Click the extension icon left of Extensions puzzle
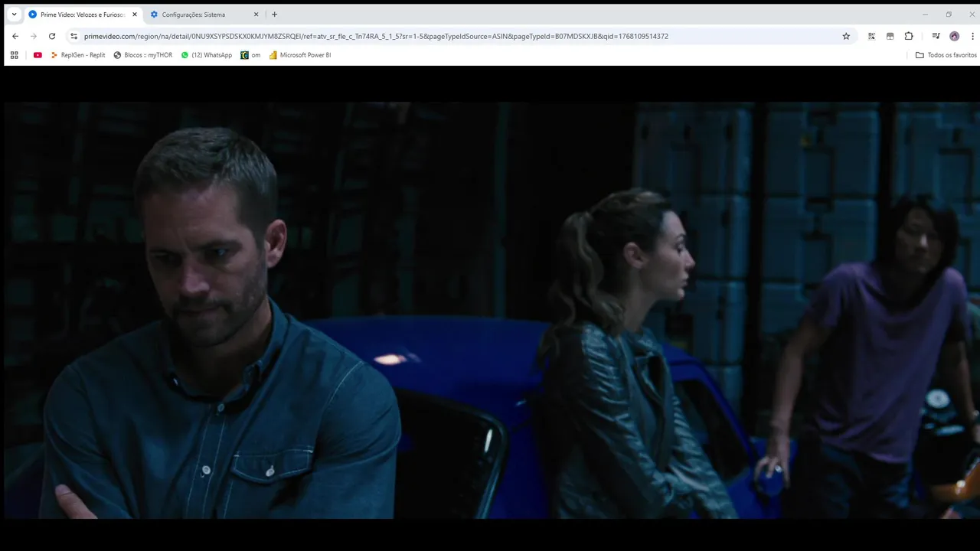 tap(890, 36)
